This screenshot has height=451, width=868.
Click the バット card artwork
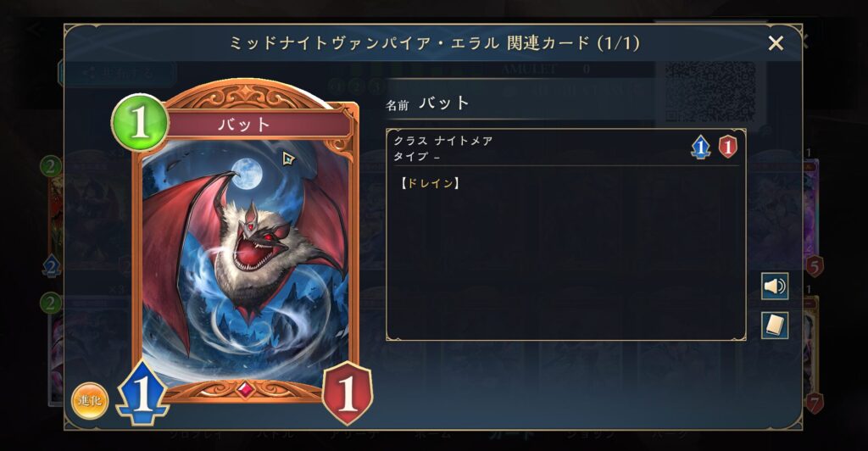click(x=246, y=260)
